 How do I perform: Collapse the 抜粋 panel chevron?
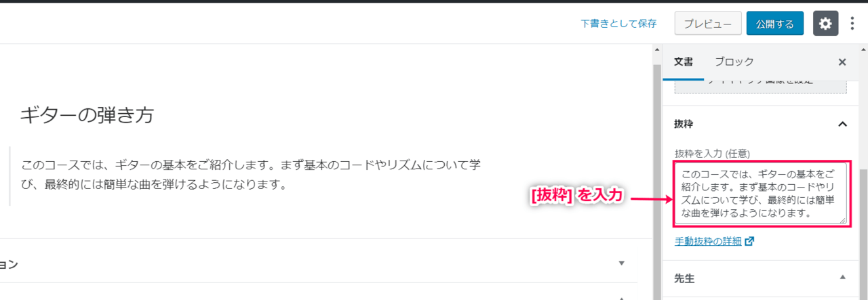pyautogui.click(x=842, y=124)
